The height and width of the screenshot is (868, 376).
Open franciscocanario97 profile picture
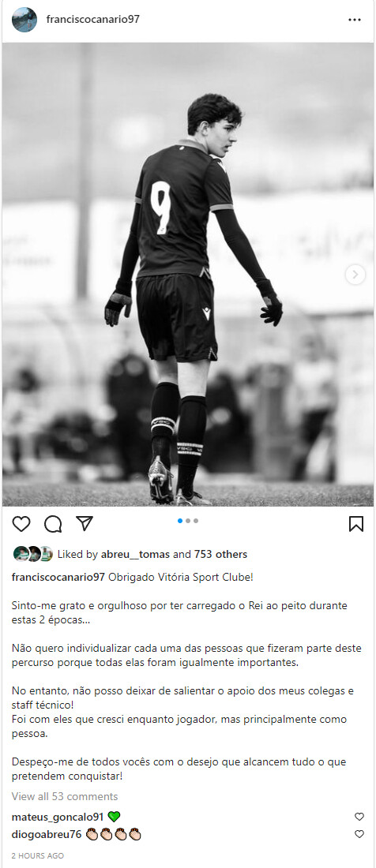[x=24, y=20]
